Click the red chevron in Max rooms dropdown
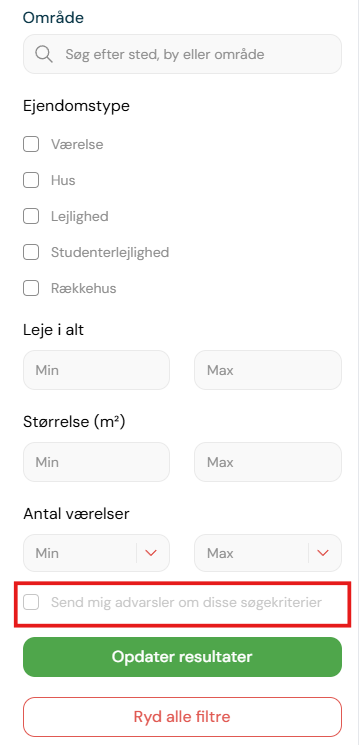362x745 pixels. (323, 553)
